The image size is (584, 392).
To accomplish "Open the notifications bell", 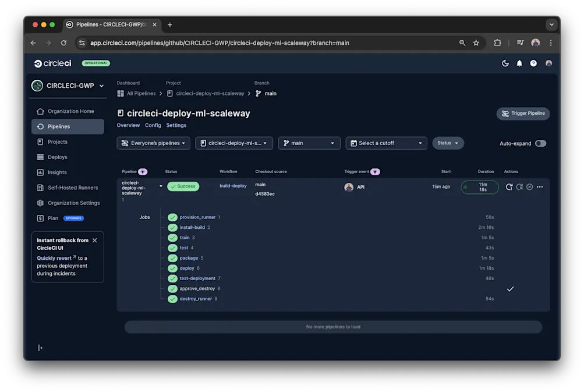I will (x=519, y=63).
